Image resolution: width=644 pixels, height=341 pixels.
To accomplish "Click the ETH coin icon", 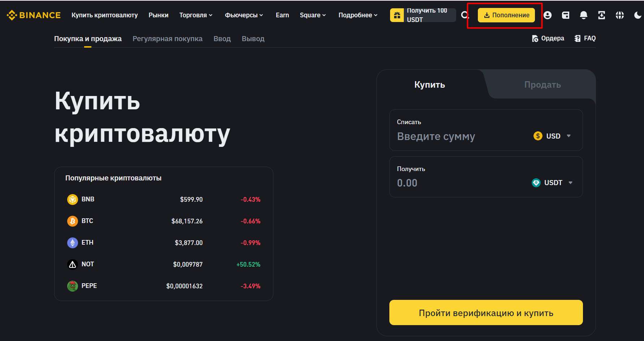I will [73, 243].
